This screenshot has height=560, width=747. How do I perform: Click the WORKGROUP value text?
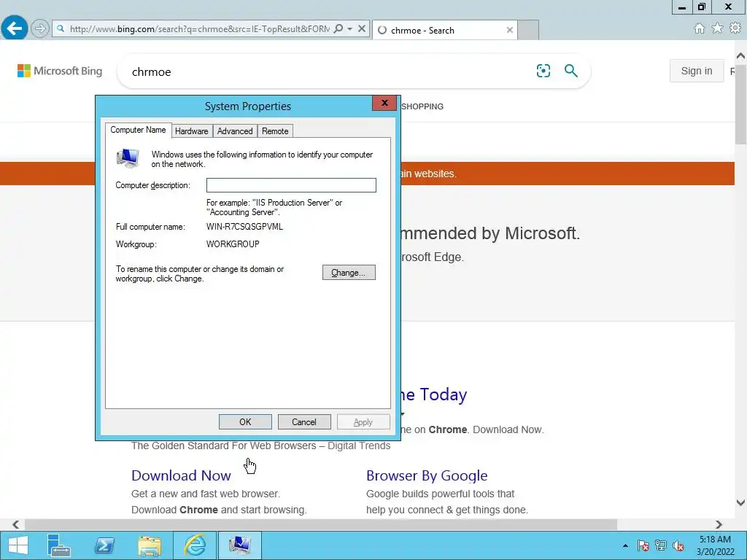233,244
